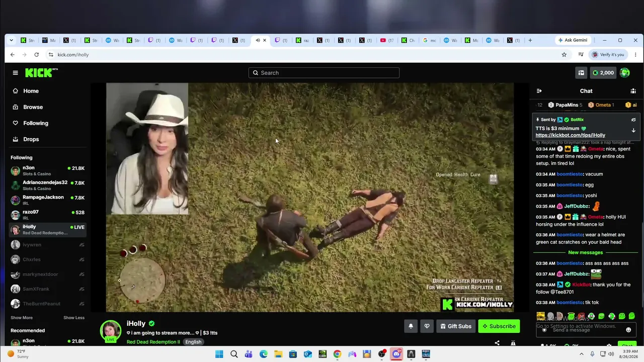Reload the kick.com page
Viewport: 644px width, 362px height.
click(x=37, y=54)
